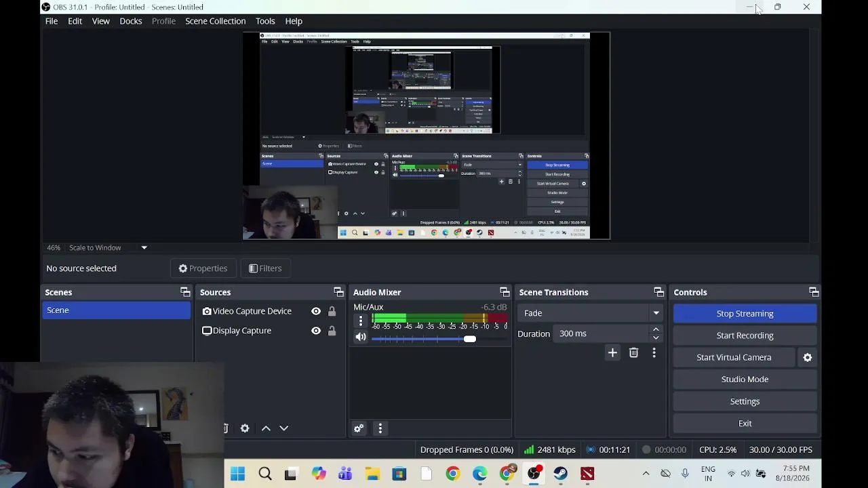Switch to the OBS Studio taskbar icon
Screen dimensions: 868x488
534,474
